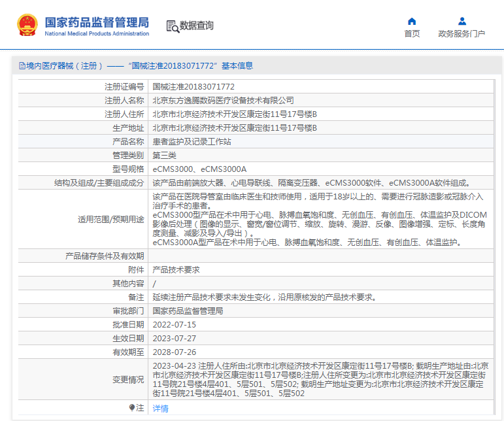Click the 其他内容 label
This screenshot has height=421, width=504.
pos(128,284)
